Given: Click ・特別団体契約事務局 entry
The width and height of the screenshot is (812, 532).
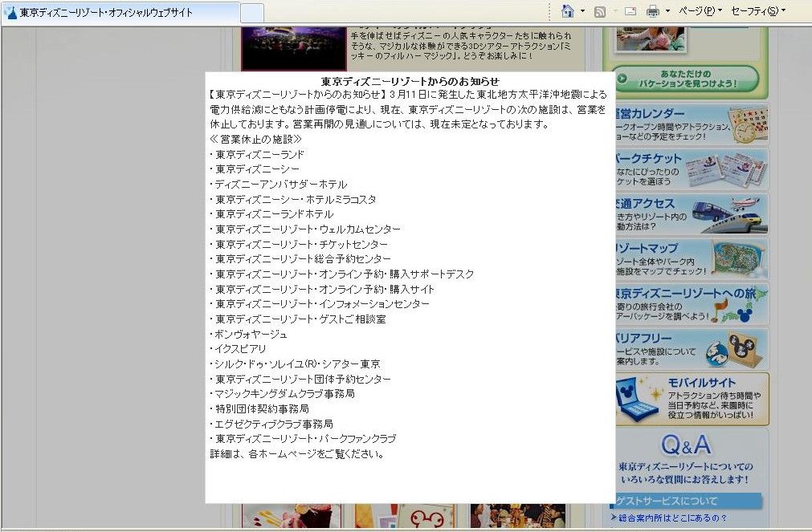Looking at the screenshot, I should coord(259,409).
